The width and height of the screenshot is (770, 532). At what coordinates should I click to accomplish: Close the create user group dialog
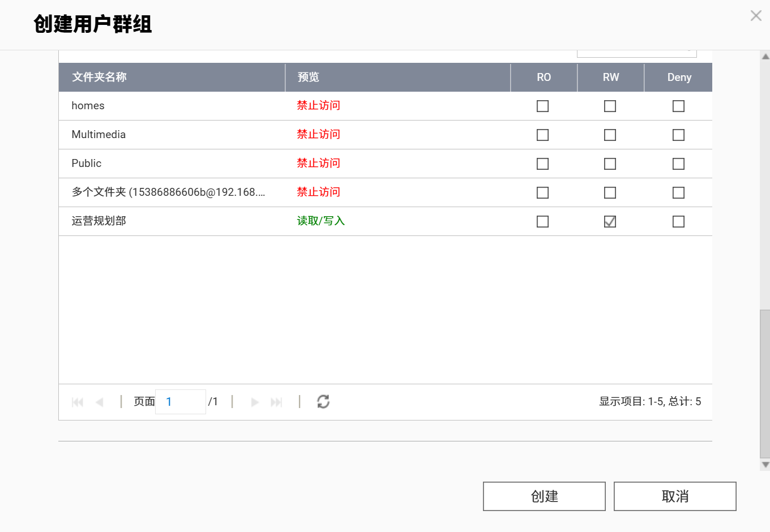tap(756, 16)
